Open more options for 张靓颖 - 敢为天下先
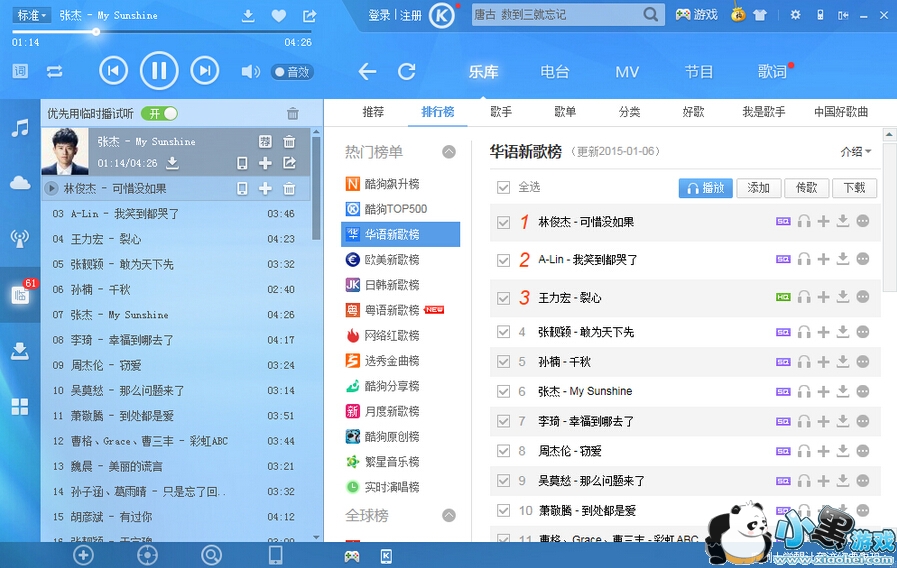The image size is (897, 568). (863, 332)
